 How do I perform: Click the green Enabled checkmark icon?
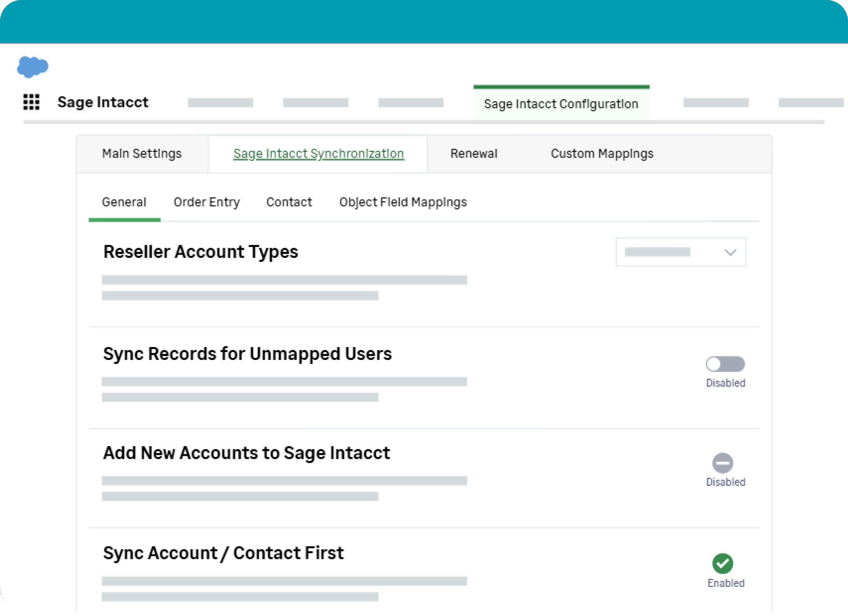722,563
